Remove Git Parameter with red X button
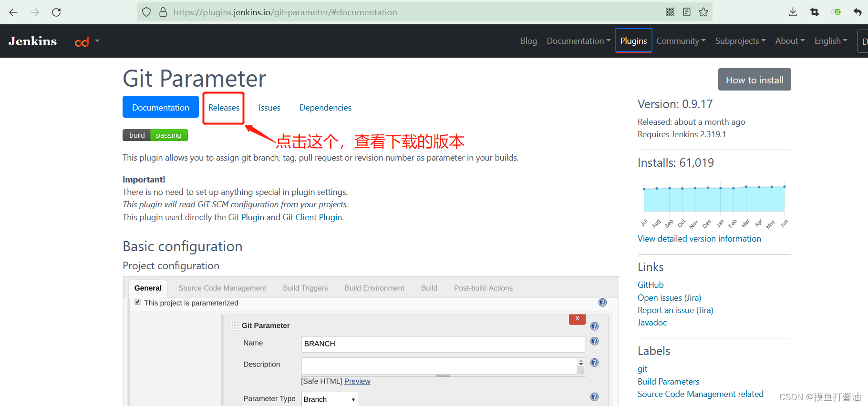Image resolution: width=868 pixels, height=406 pixels. [x=577, y=319]
